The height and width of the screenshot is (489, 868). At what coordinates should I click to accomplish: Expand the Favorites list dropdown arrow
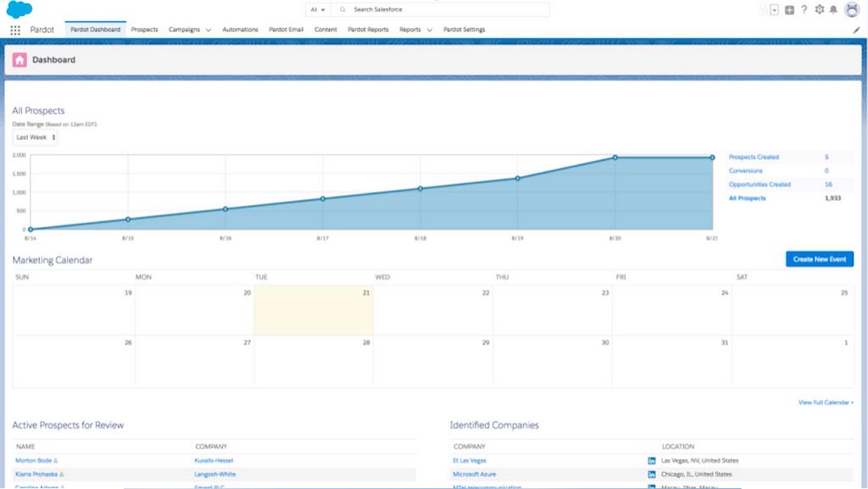[x=775, y=10]
